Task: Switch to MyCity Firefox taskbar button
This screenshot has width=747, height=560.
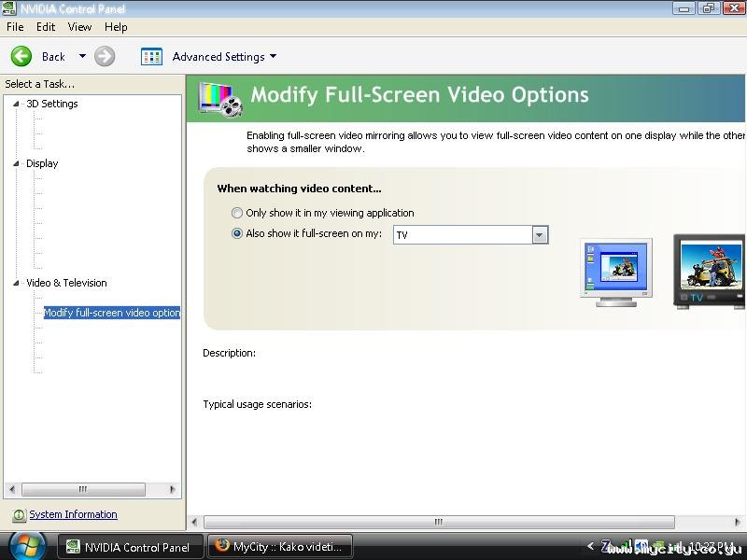Action: [x=280, y=547]
